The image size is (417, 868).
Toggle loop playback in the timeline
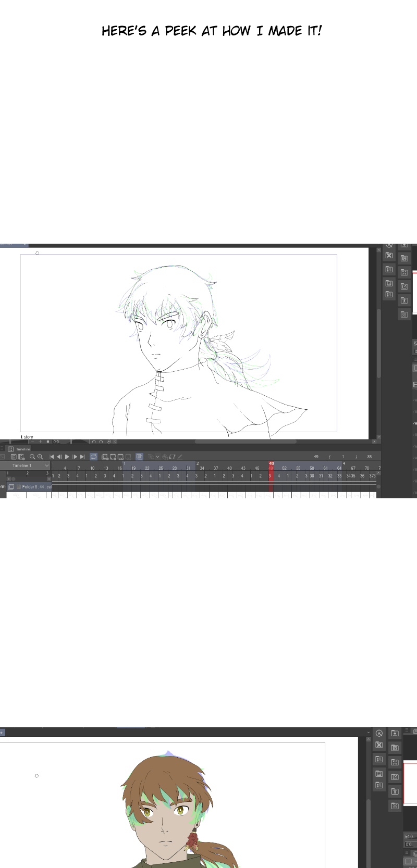pyautogui.click(x=93, y=457)
